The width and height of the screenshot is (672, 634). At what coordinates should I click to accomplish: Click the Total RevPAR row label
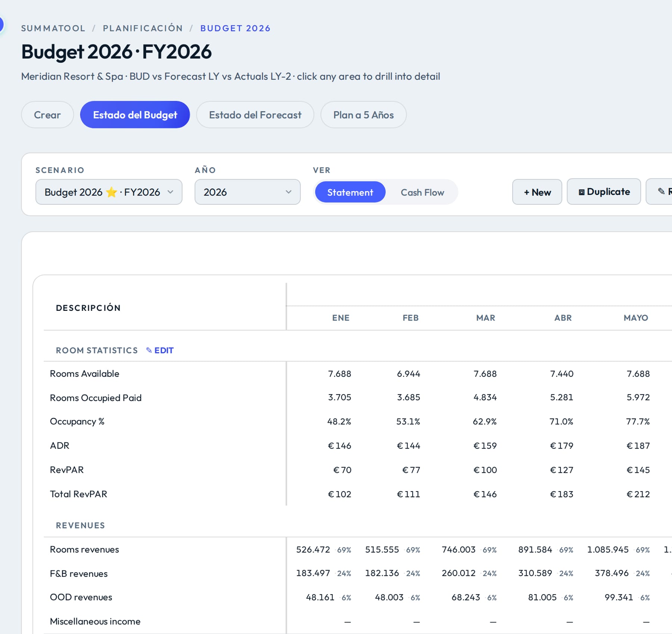point(78,494)
